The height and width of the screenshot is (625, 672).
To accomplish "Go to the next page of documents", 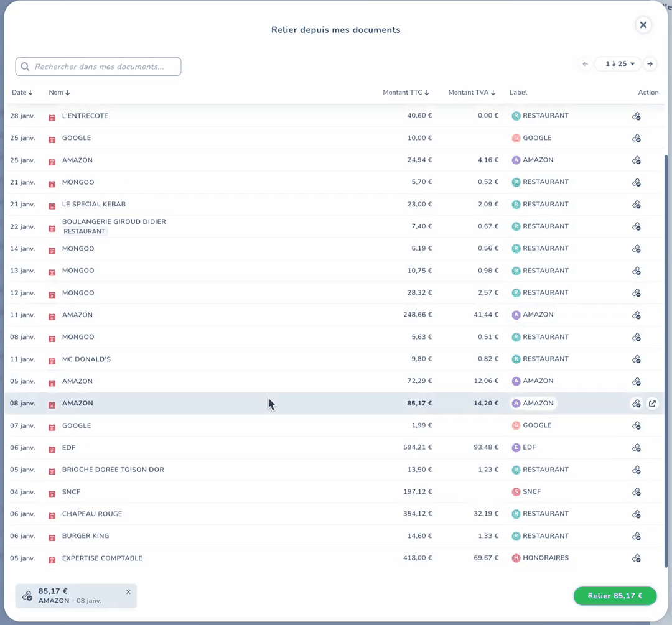I will 650,64.
